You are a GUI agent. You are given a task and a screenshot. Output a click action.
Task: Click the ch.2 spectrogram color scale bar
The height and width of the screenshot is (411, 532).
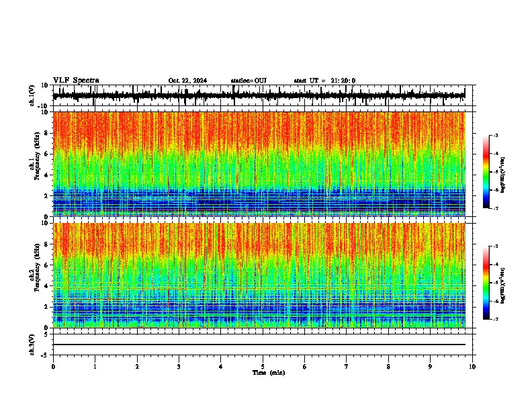pyautogui.click(x=486, y=283)
